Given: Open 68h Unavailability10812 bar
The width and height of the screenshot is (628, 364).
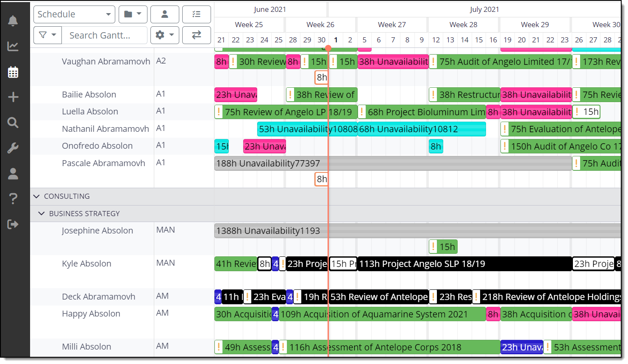Looking at the screenshot, I should [422, 129].
